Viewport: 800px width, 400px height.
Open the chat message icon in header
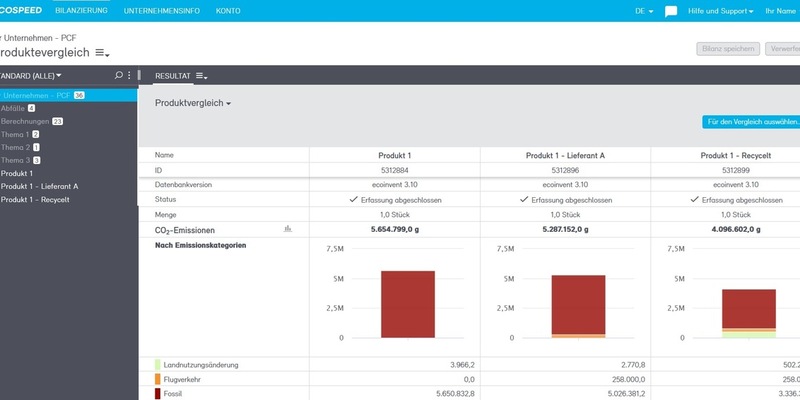point(671,11)
